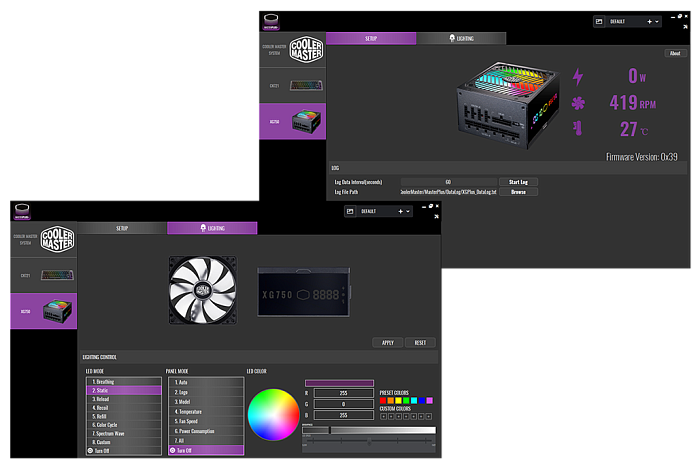Screen dimensions: 700x476
Task: Click active LIGHTING tab in Lighting window
Action: [212, 228]
